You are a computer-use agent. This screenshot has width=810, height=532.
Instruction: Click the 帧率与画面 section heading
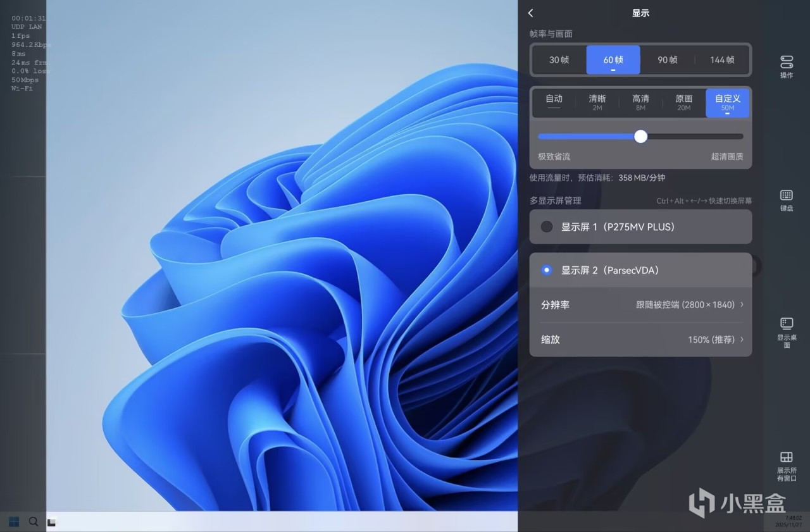(x=551, y=34)
